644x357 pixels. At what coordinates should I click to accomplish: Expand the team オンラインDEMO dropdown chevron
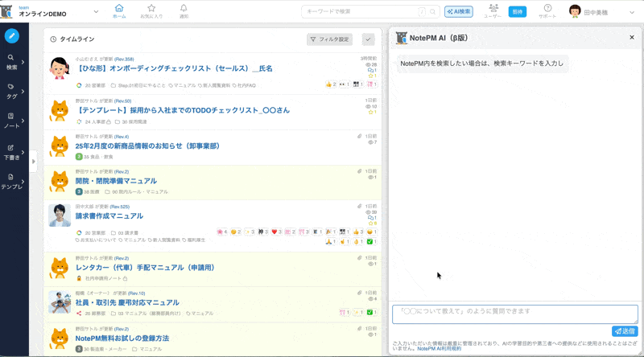[97, 11]
